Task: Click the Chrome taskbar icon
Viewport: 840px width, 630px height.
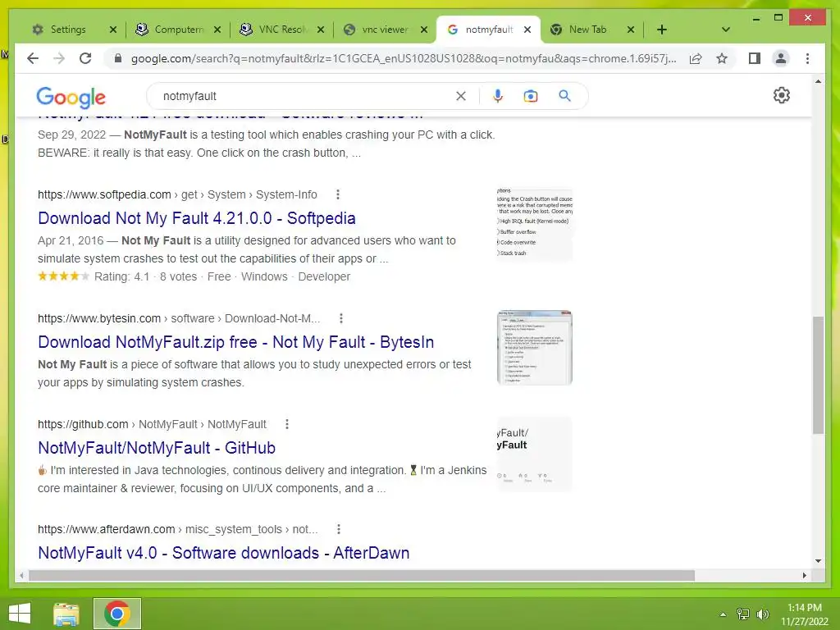Action: pos(116,614)
